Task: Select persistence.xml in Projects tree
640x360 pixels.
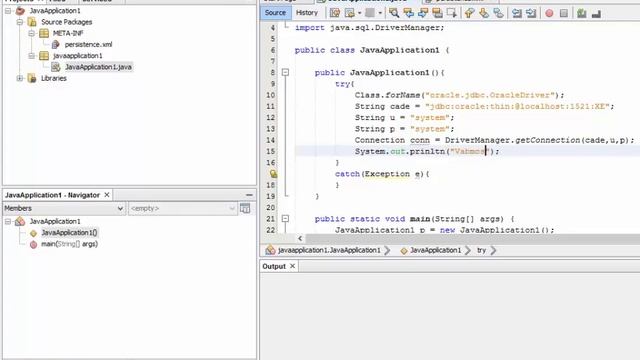Action: click(x=88, y=44)
